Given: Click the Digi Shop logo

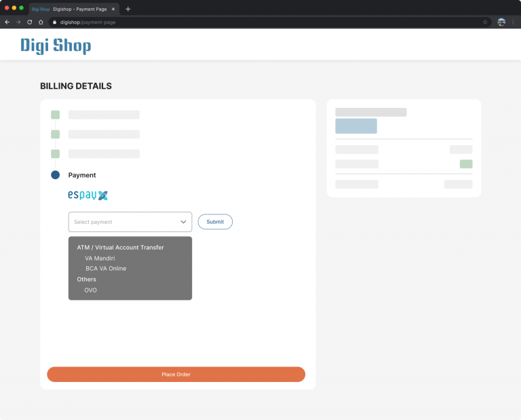Looking at the screenshot, I should [56, 45].
